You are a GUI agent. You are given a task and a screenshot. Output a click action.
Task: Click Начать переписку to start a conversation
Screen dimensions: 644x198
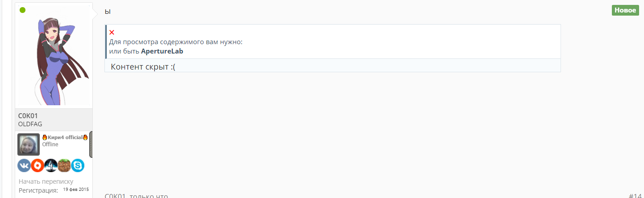point(46,181)
